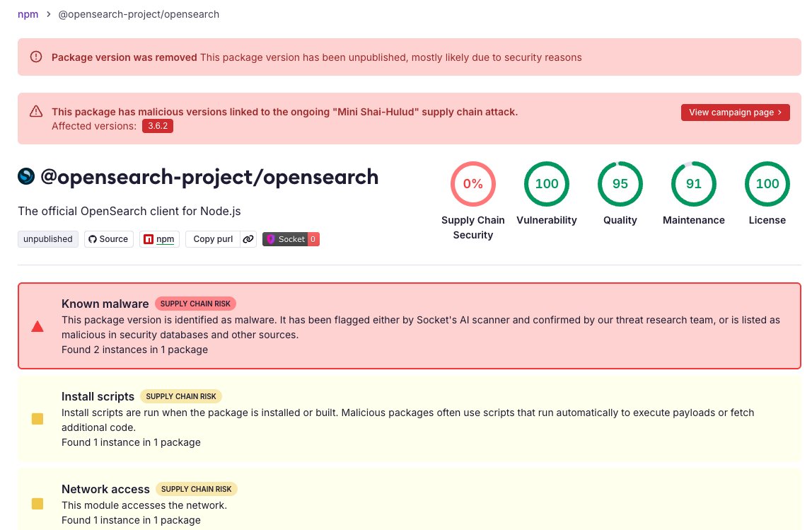Click the Known malware alert heading

(105, 304)
